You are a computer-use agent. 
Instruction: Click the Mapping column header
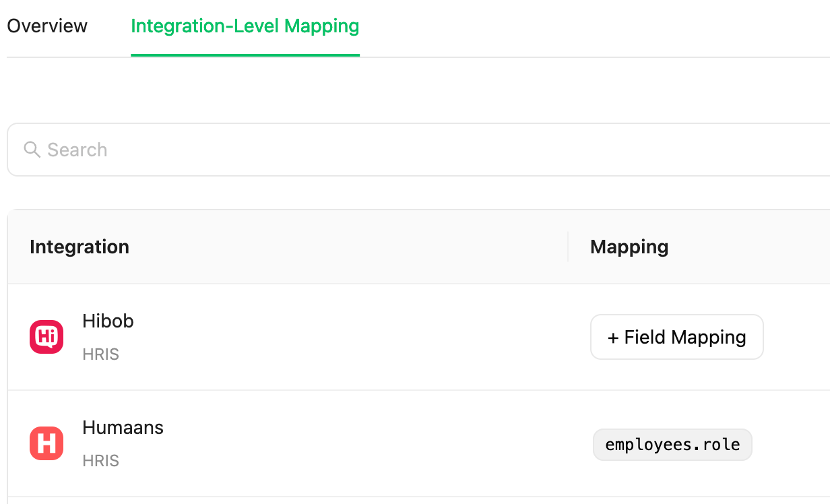tap(629, 247)
